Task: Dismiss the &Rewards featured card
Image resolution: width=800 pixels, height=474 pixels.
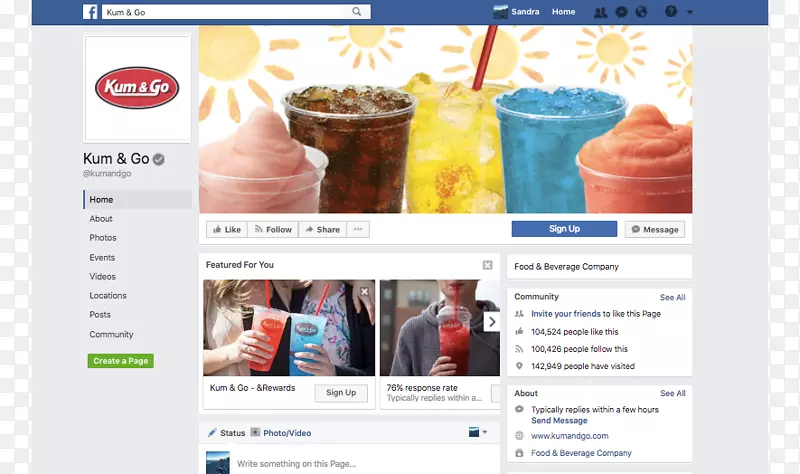Action: pos(364,292)
